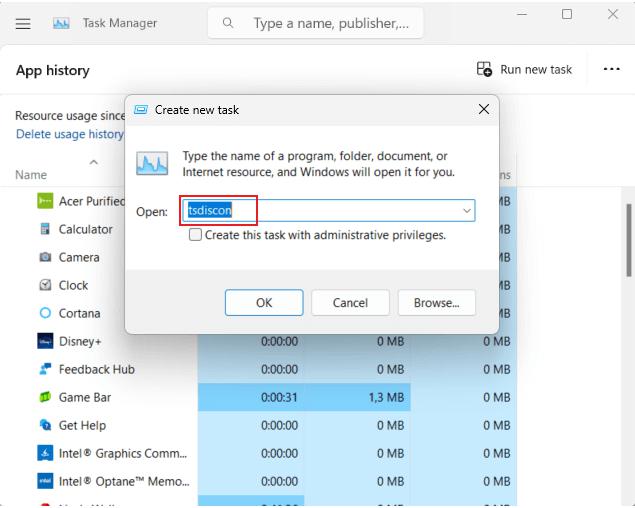Click the Intel Optane Memory app icon

[45, 481]
